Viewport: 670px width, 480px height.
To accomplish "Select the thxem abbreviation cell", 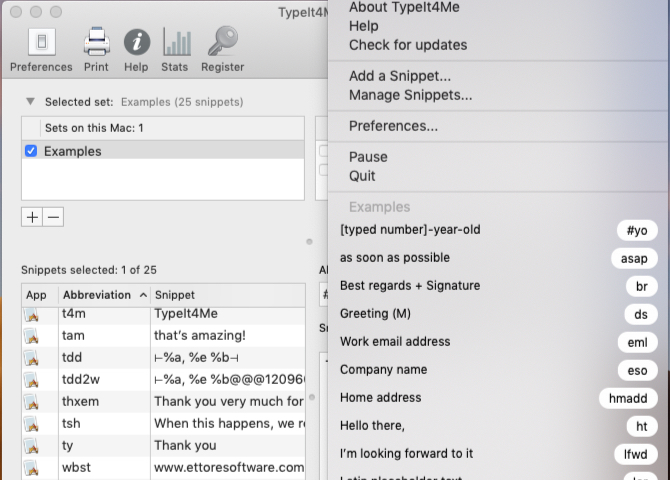I will 104,401.
